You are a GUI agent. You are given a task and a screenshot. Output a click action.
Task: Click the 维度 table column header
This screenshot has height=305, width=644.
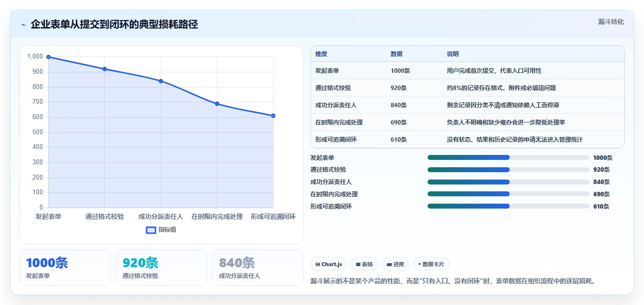click(x=321, y=54)
